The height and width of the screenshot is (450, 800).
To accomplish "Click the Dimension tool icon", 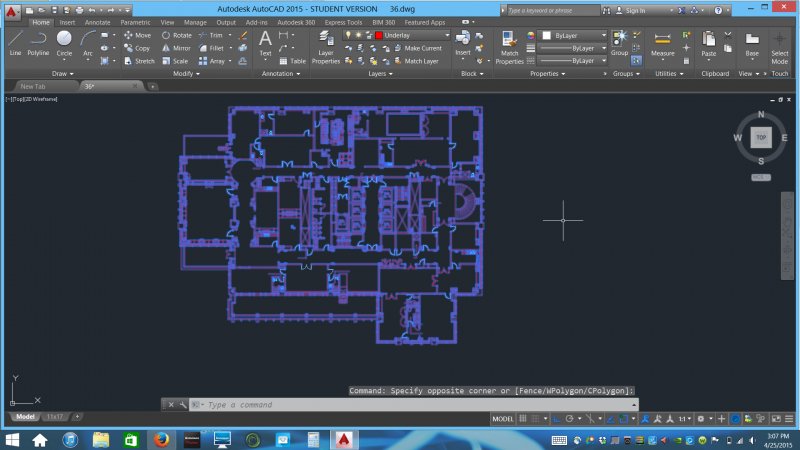I will coord(283,35).
